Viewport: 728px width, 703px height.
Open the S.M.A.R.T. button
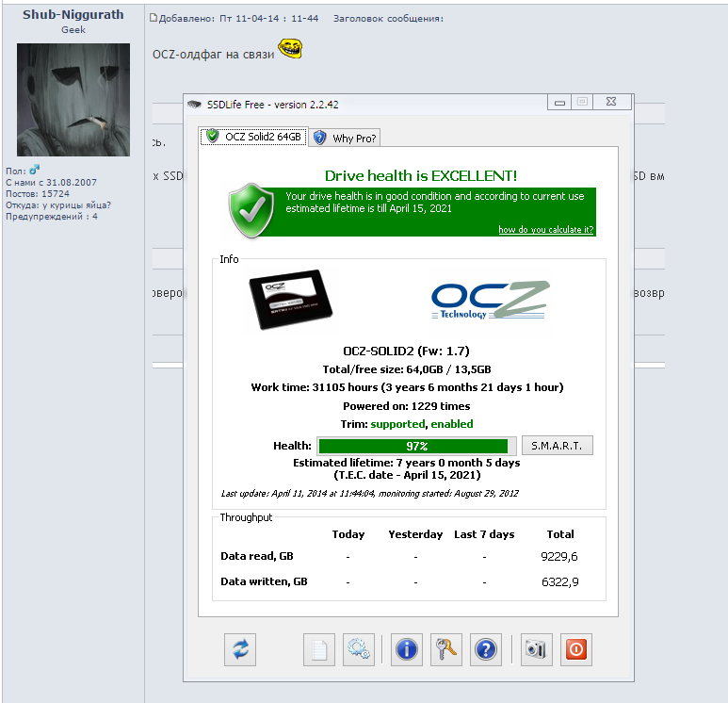point(558,446)
